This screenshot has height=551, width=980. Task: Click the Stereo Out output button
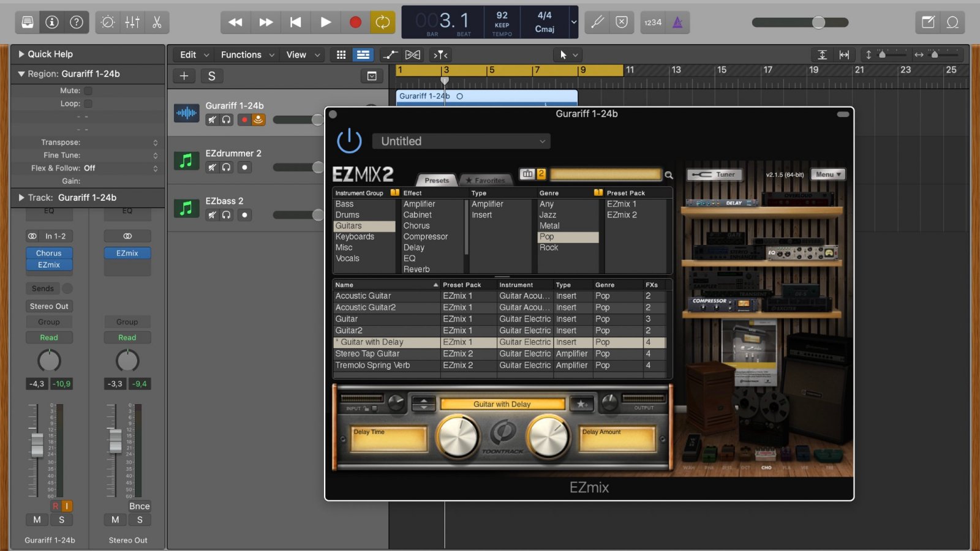[49, 306]
